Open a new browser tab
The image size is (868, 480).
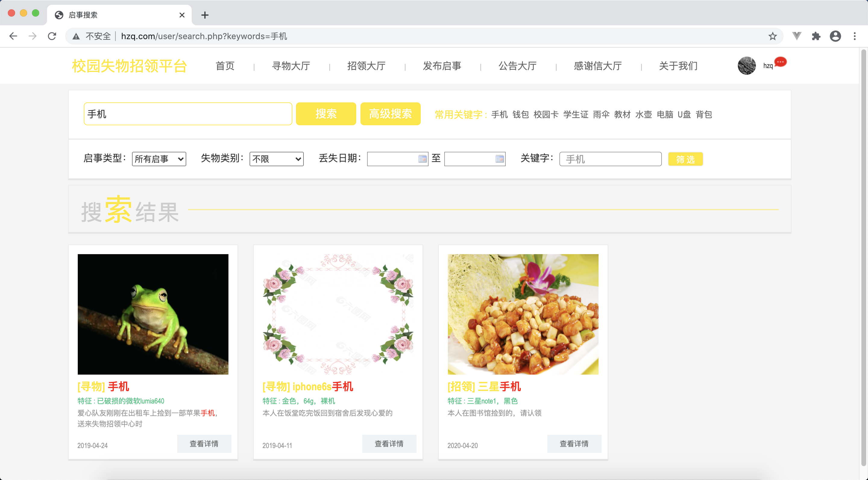click(205, 15)
